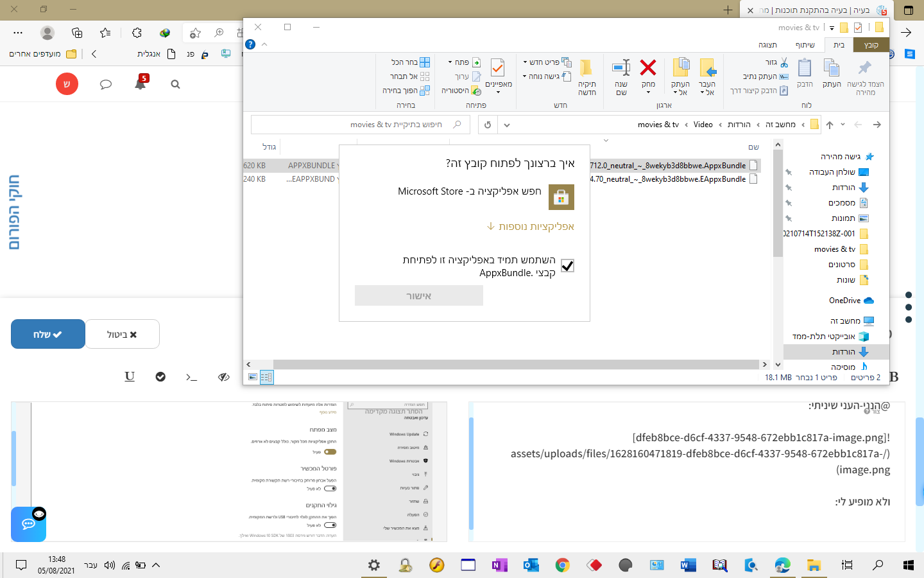
Task: Click the forum chat bubble icon
Action: tap(106, 84)
